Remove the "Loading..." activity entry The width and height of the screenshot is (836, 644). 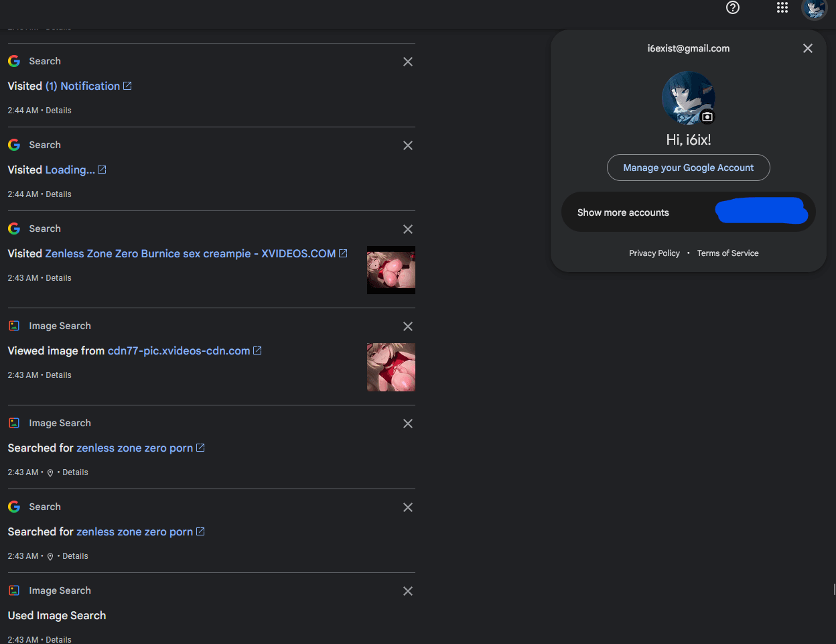pos(407,145)
